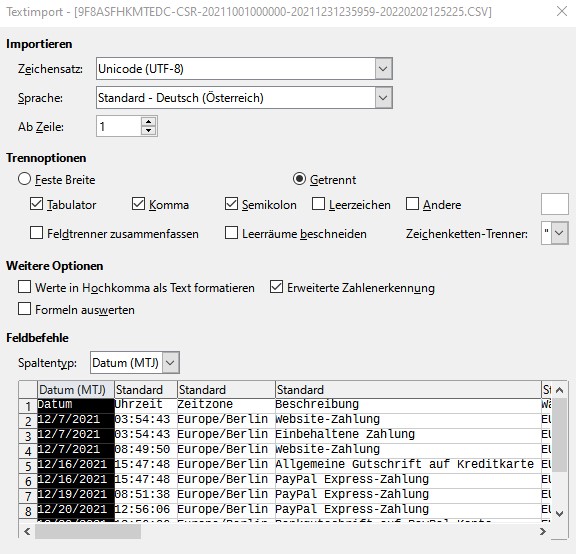The image size is (576, 554).
Task: Open the Spaltentyp column type dropdown
Action: pyautogui.click(x=170, y=363)
